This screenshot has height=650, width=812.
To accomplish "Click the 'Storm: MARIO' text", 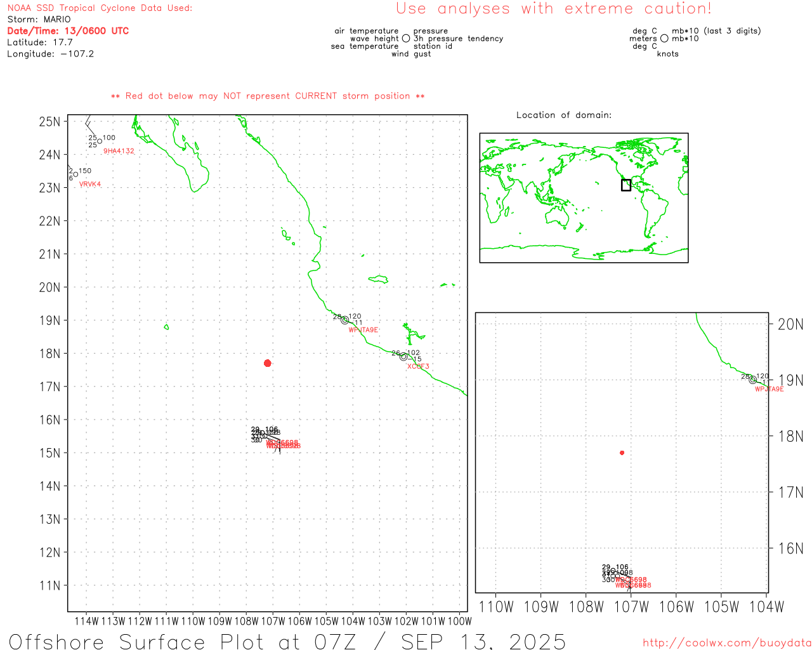I will pos(39,20).
